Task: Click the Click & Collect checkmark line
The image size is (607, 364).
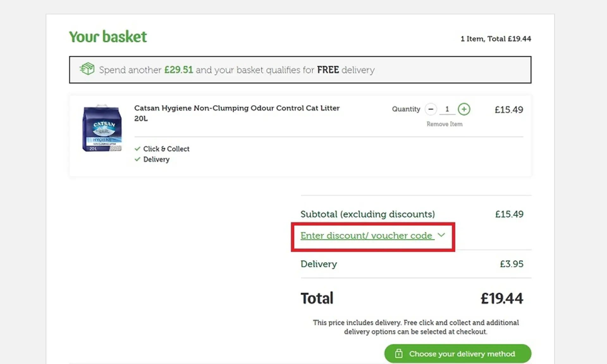Action: (x=162, y=149)
